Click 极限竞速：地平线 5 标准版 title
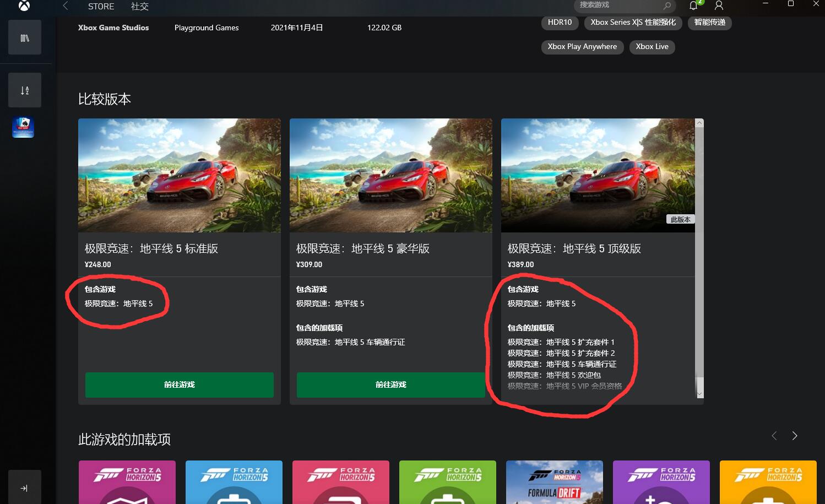The height and width of the screenshot is (504, 825). click(151, 248)
